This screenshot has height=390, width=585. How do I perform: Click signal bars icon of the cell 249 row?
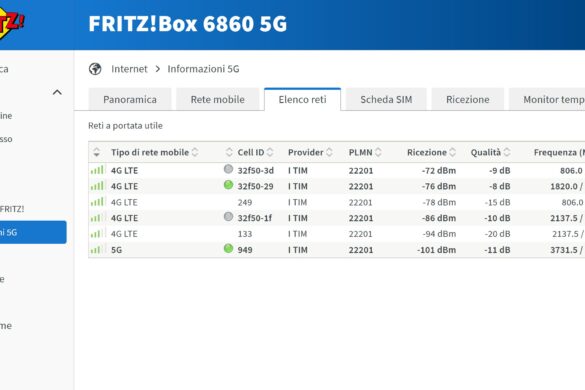pyautogui.click(x=97, y=202)
